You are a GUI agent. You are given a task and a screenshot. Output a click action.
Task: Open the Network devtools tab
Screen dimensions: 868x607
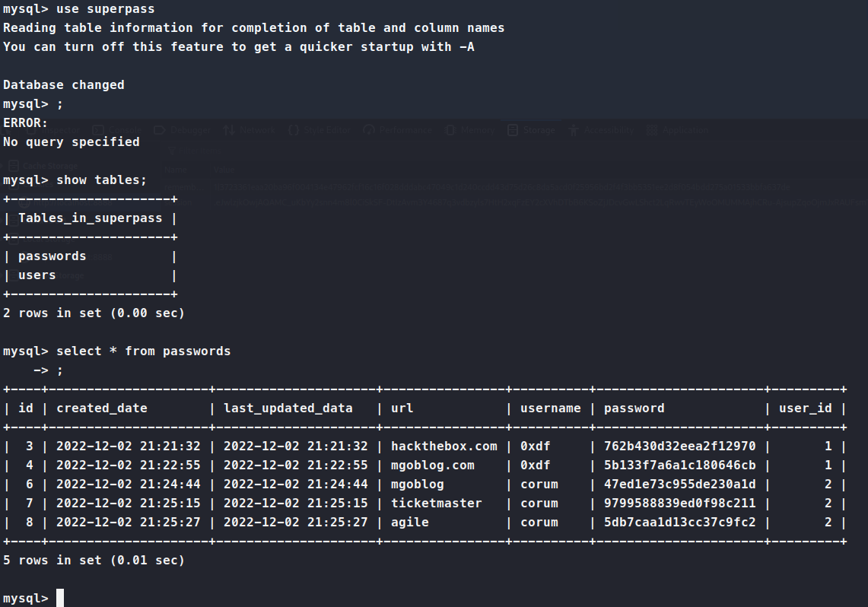[256, 130]
